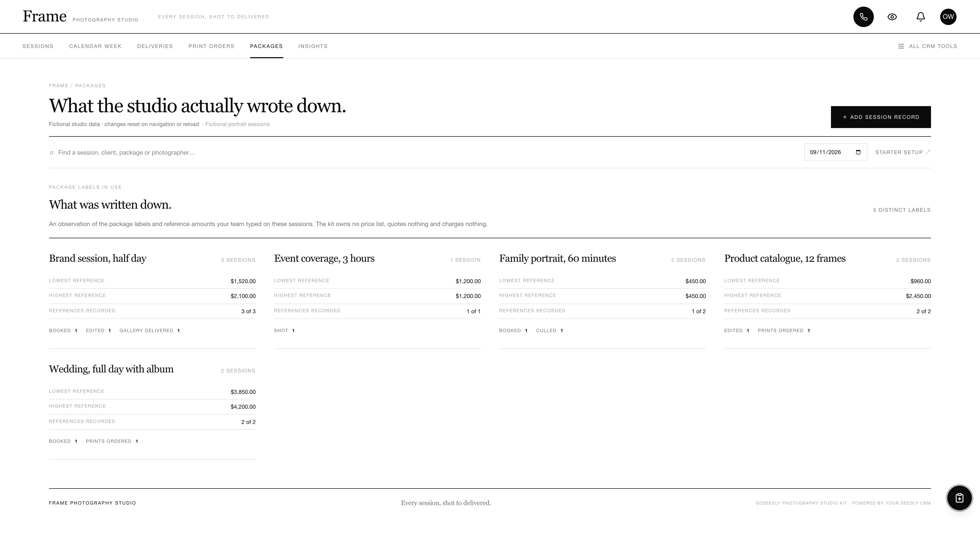The width and height of the screenshot is (980, 551).
Task: Select the Packages tab
Action: [266, 46]
